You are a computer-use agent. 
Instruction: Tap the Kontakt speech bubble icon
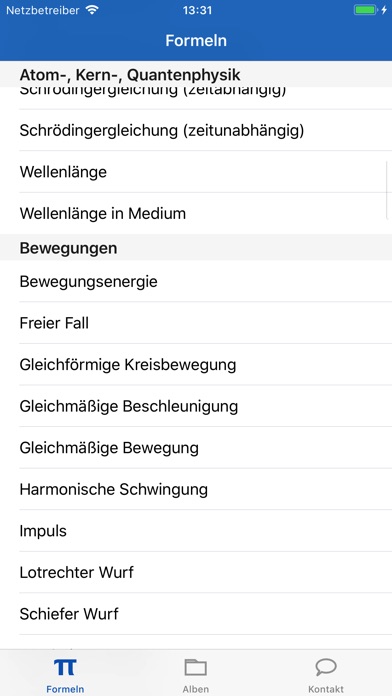pyautogui.click(x=326, y=667)
